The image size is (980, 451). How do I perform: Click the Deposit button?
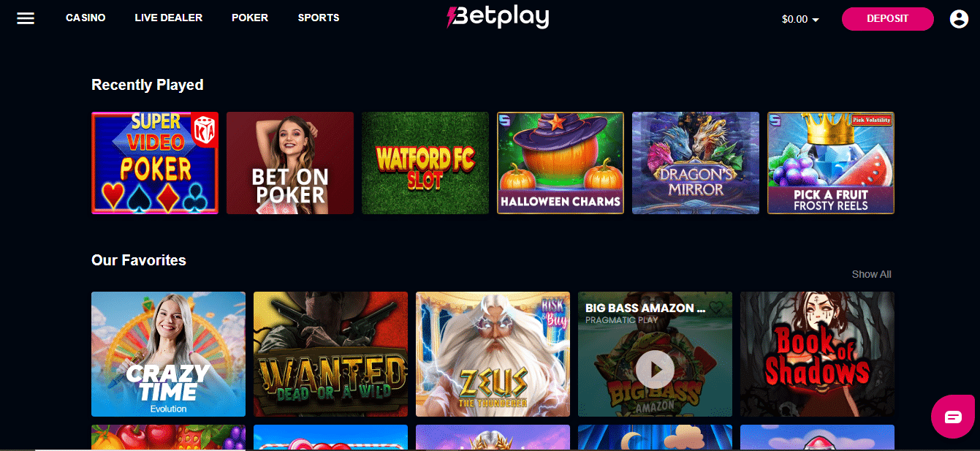click(887, 19)
